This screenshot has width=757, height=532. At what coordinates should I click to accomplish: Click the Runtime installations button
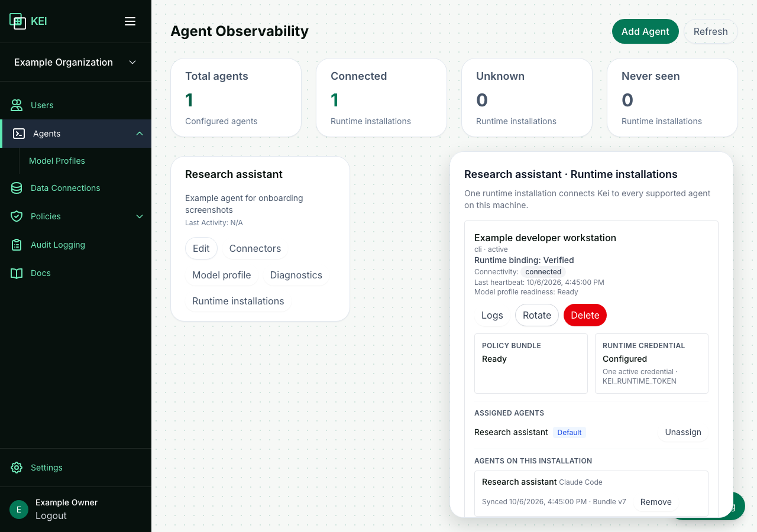click(238, 301)
